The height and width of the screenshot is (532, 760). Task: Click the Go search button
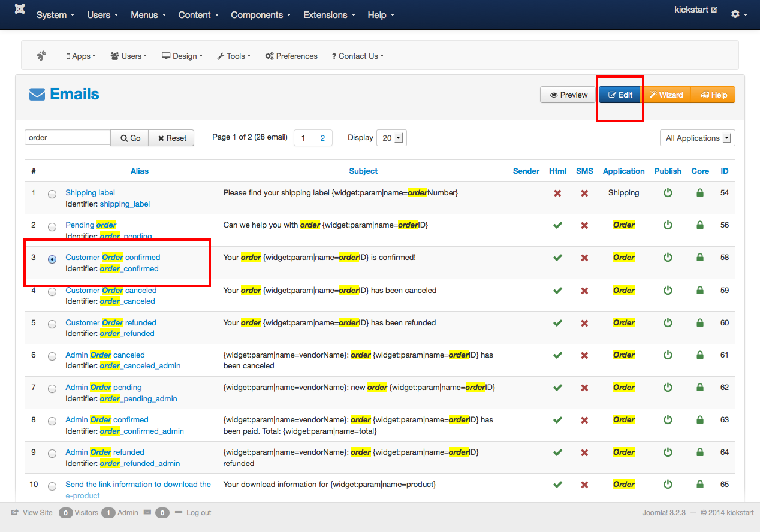[129, 138]
